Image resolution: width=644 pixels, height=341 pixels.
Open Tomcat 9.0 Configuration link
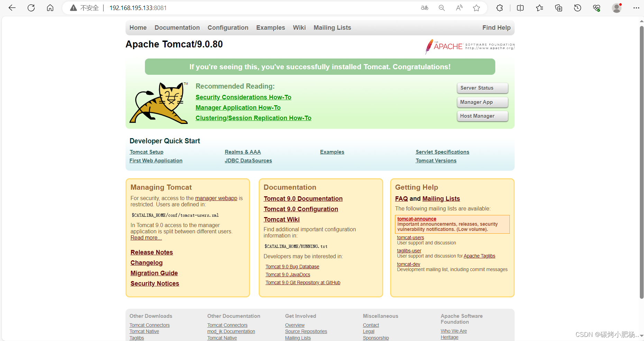coord(301,209)
